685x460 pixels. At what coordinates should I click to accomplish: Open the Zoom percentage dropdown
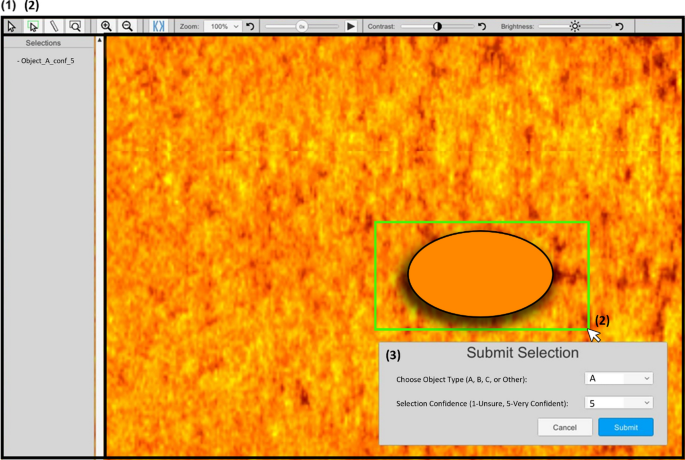pos(222,26)
